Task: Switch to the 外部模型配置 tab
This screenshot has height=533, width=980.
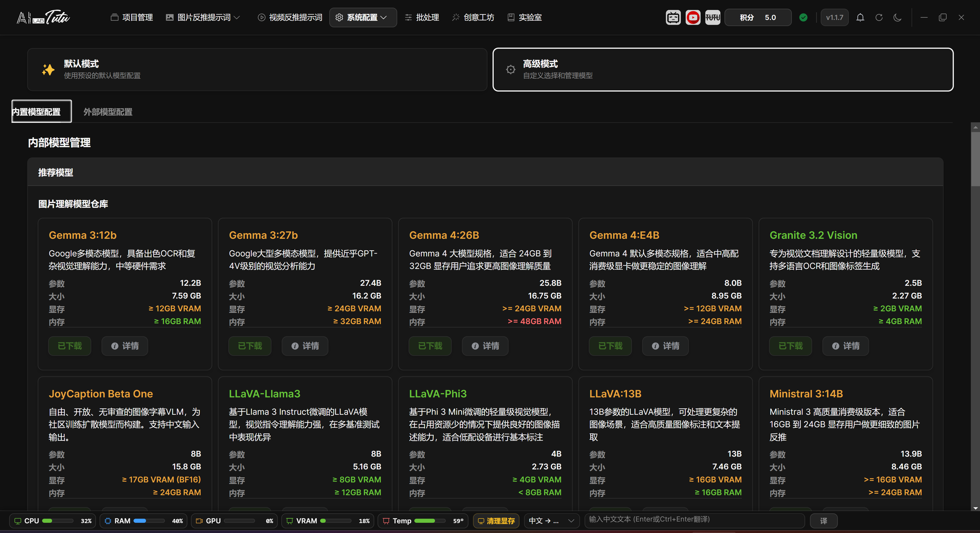Action: pyautogui.click(x=108, y=112)
